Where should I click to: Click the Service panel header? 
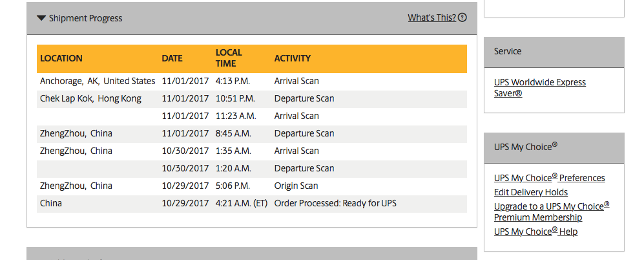click(554, 52)
